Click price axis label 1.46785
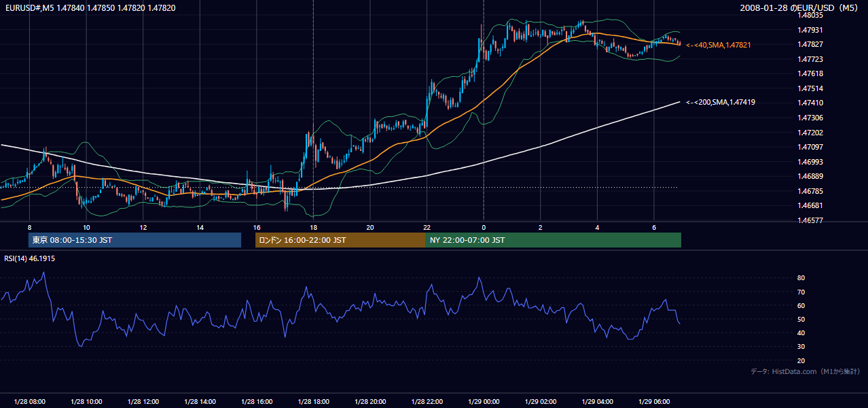 811,191
